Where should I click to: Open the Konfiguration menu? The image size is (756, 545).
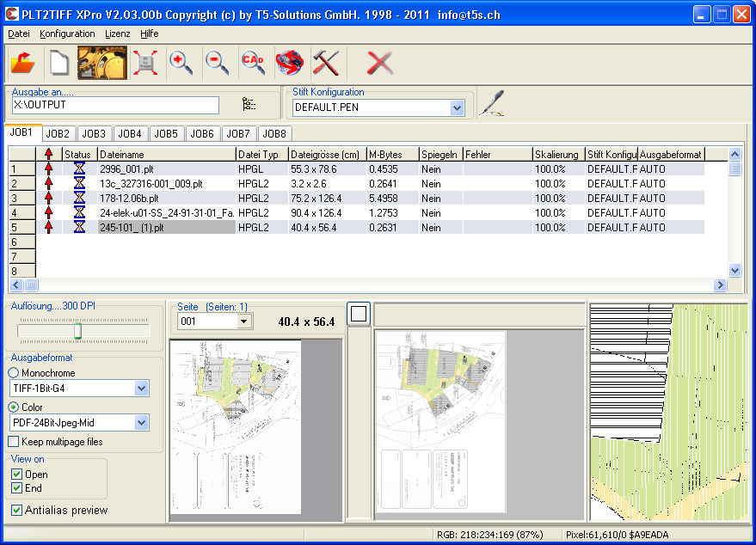tap(67, 34)
